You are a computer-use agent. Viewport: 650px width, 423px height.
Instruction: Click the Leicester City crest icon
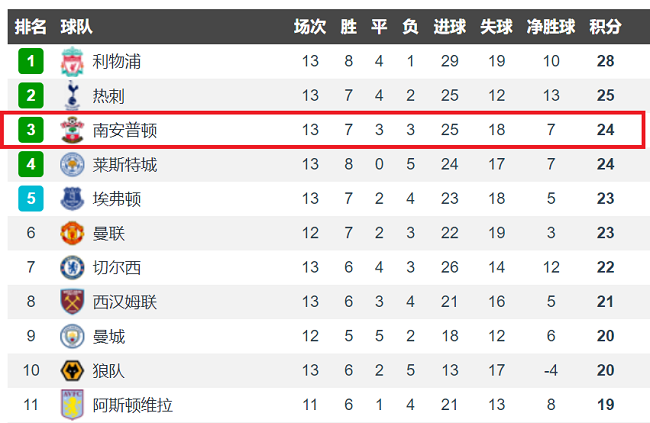(x=72, y=164)
